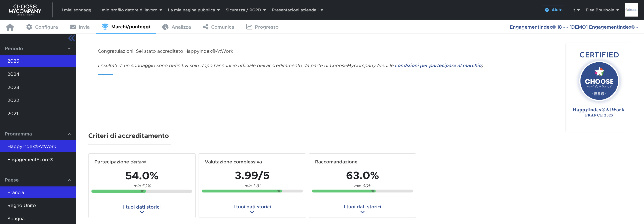Screen dimensions: 644x224
Task: Click the Partecipazione progress bar
Action: click(142, 191)
